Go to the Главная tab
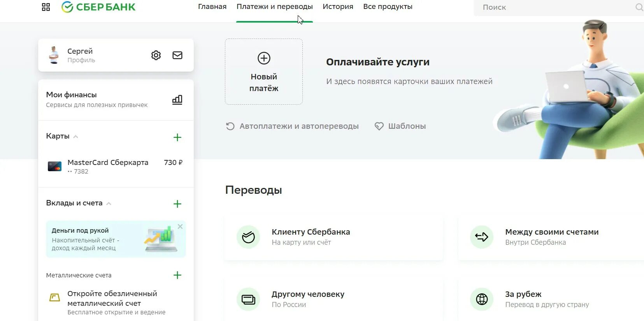Screen dimensions: 644x321 coord(212,7)
